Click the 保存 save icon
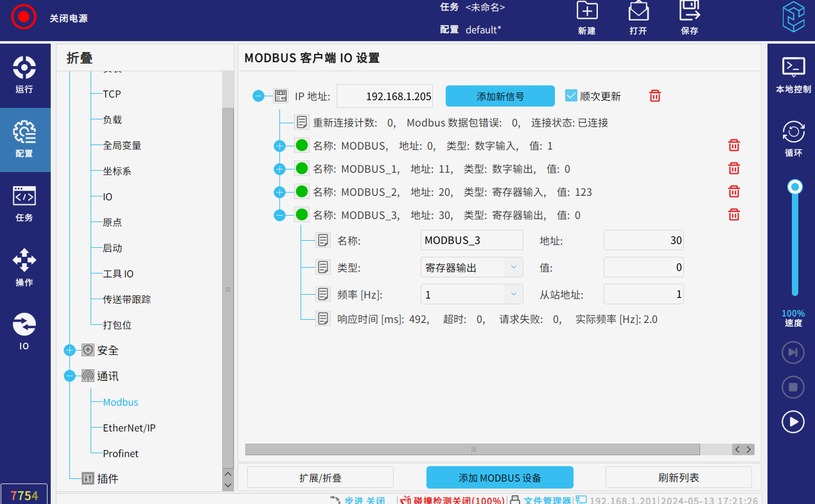Image resolution: width=815 pixels, height=504 pixels. [x=689, y=12]
